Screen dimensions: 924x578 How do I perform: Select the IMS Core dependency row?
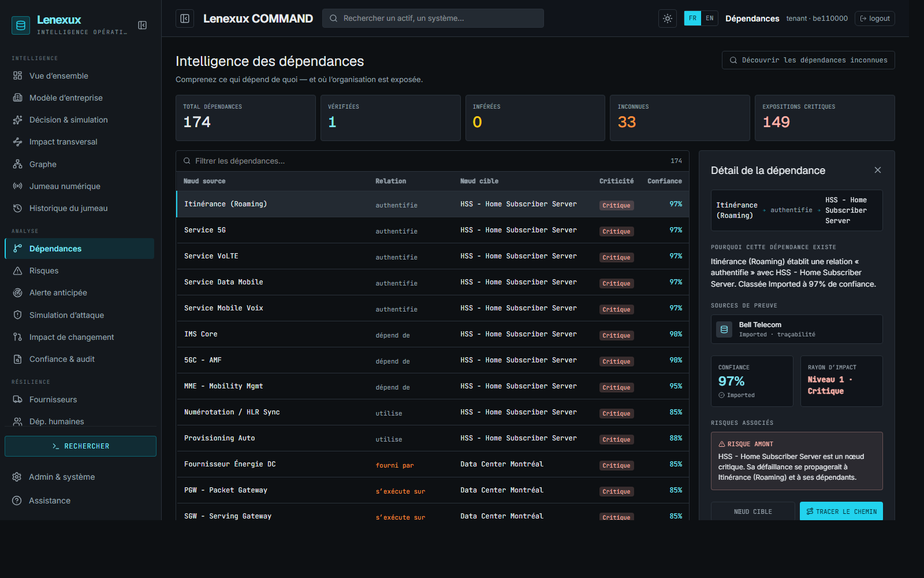point(433,334)
